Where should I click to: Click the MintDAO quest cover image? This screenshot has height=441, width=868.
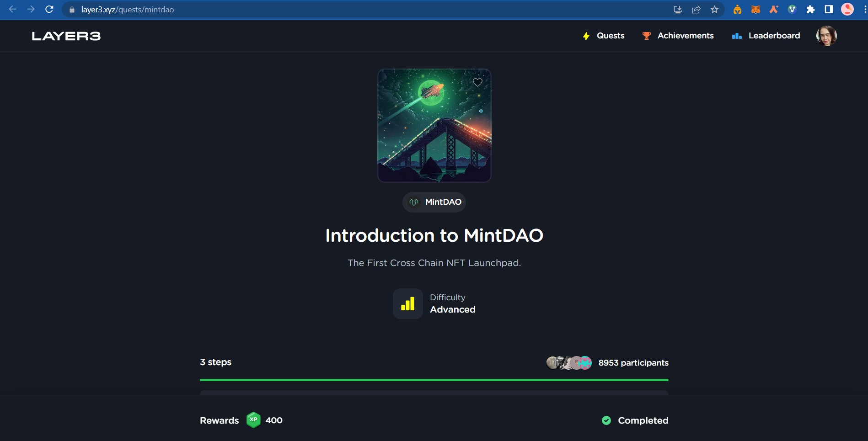click(434, 126)
